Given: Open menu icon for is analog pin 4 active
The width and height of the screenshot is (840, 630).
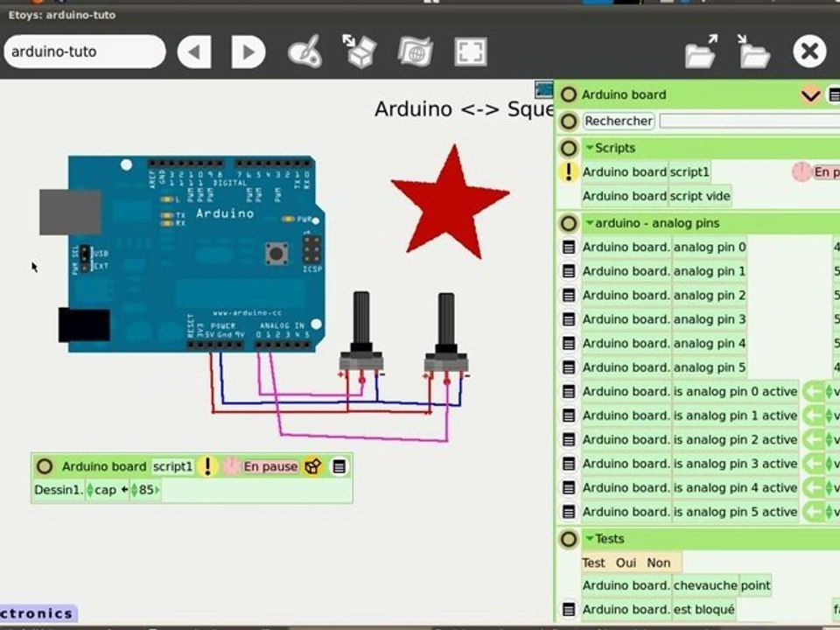Looking at the screenshot, I should 569,488.
